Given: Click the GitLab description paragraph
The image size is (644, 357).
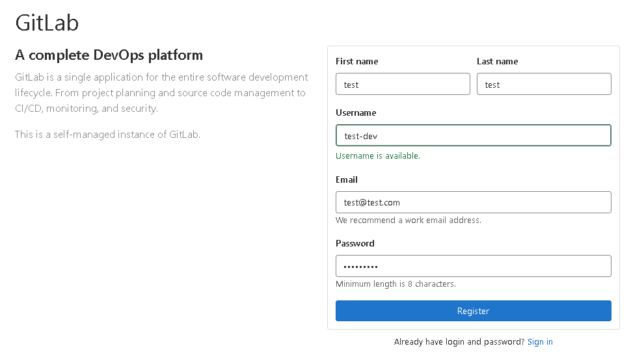Looking at the screenshot, I should click(161, 93).
